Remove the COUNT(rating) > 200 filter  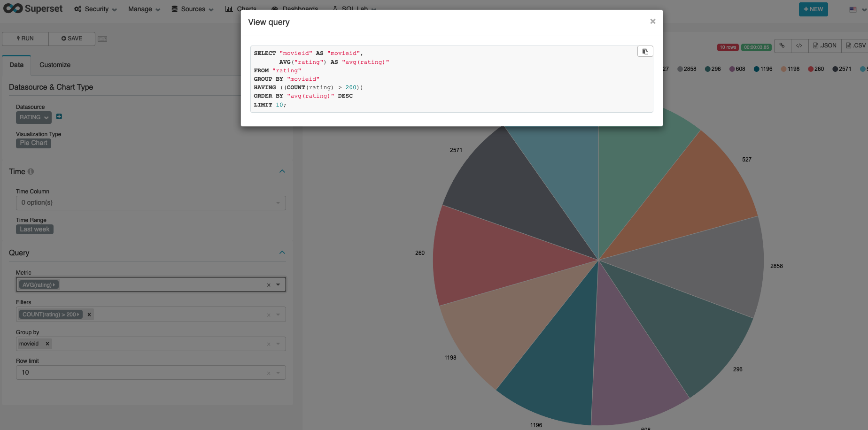pyautogui.click(x=89, y=315)
